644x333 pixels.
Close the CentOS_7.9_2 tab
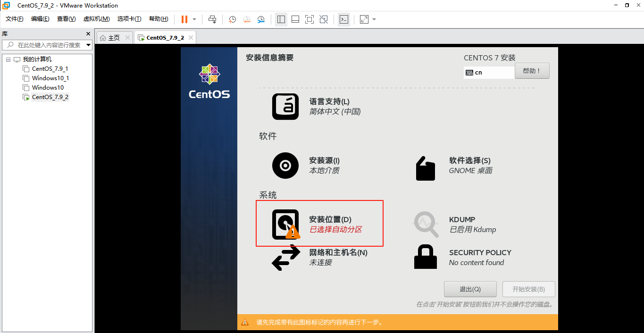[x=191, y=38]
